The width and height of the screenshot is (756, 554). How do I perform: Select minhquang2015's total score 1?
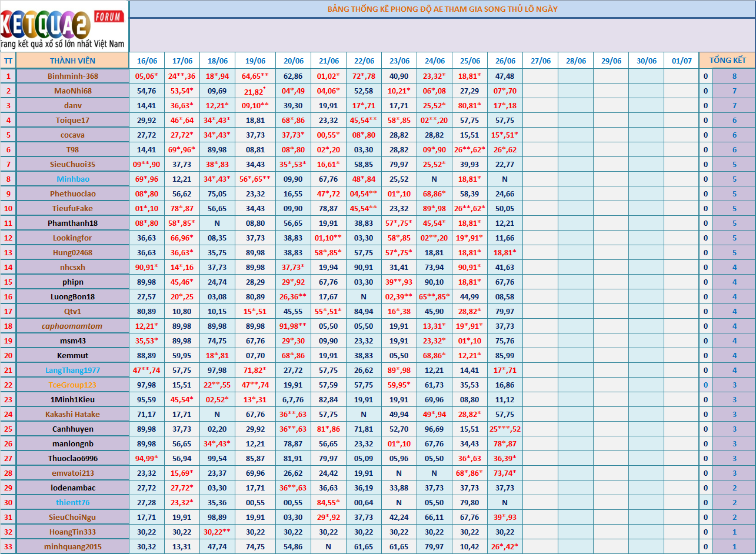(x=734, y=546)
